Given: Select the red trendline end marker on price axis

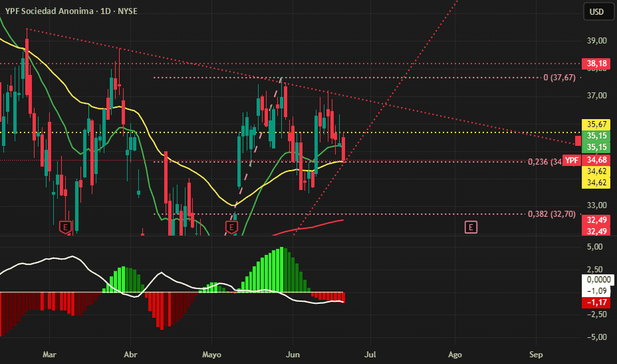Looking at the screenshot, I should 578,140.
